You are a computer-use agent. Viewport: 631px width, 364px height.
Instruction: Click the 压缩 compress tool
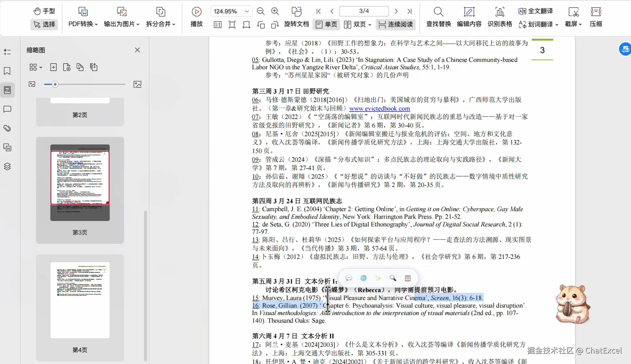tap(596, 17)
